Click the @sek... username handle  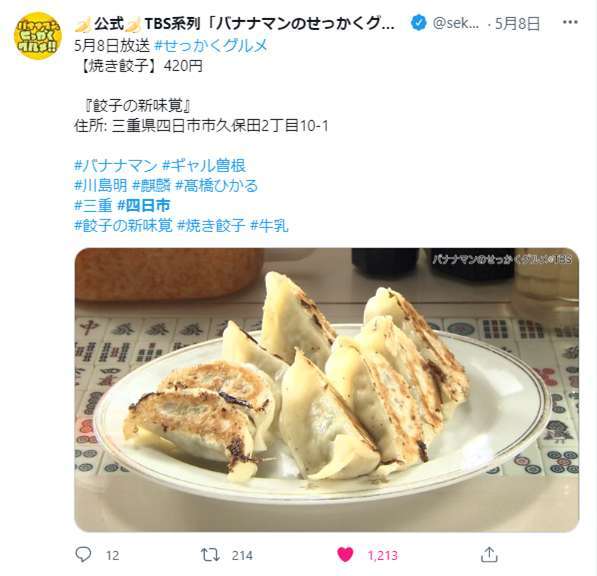click(x=456, y=24)
